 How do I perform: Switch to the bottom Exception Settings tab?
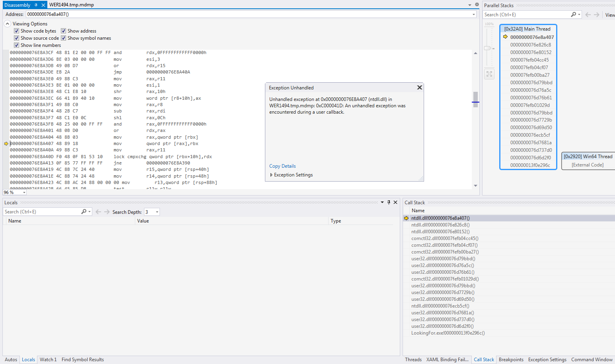point(547,360)
